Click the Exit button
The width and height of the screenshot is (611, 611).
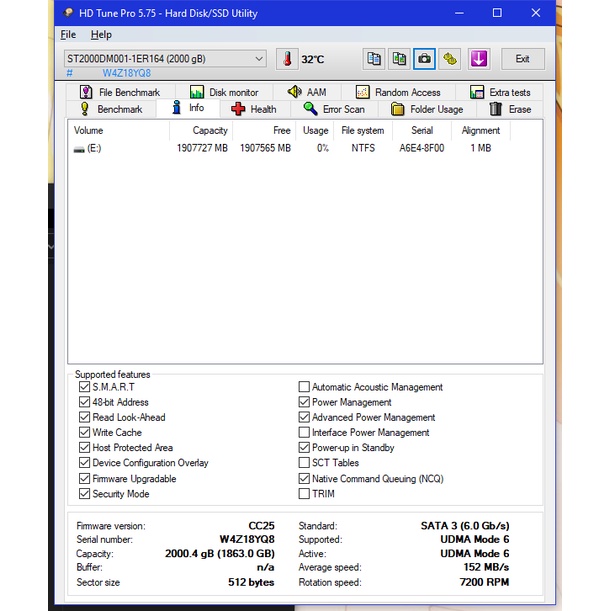tap(522, 59)
